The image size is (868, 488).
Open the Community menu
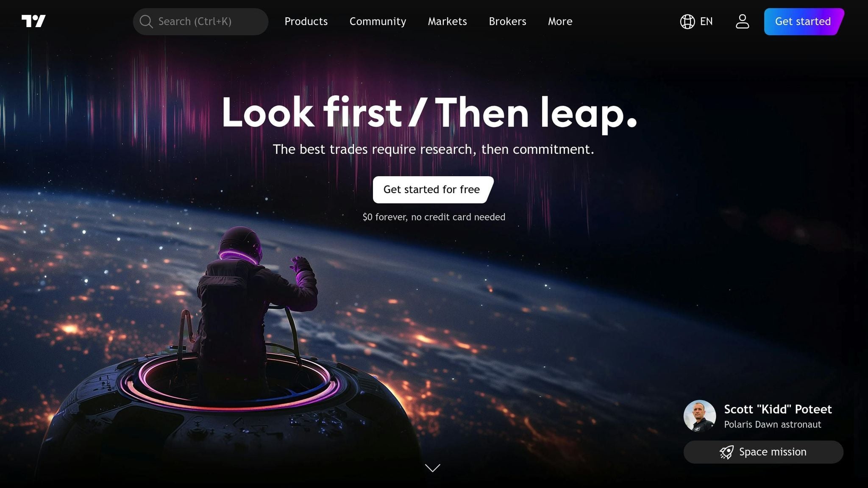coord(378,22)
